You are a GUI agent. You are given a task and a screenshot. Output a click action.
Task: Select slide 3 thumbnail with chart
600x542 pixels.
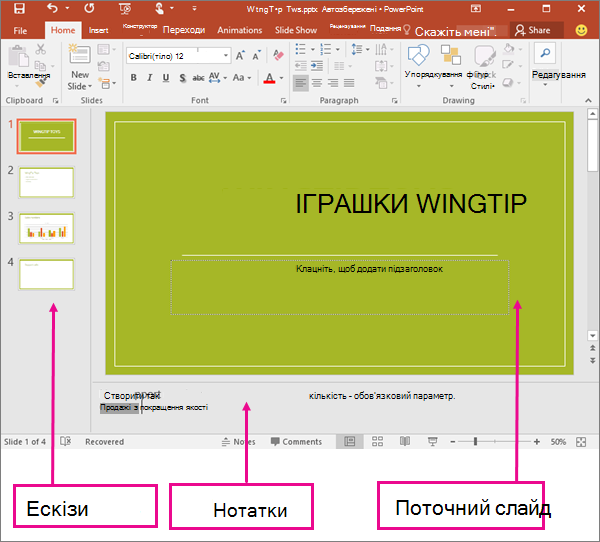46,228
